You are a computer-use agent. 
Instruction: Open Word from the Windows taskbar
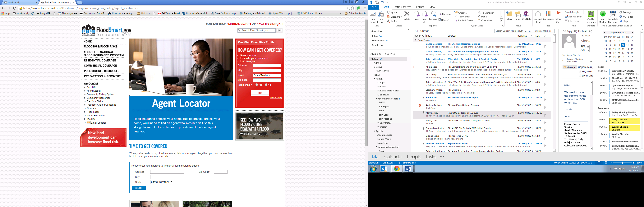[x=408, y=169]
